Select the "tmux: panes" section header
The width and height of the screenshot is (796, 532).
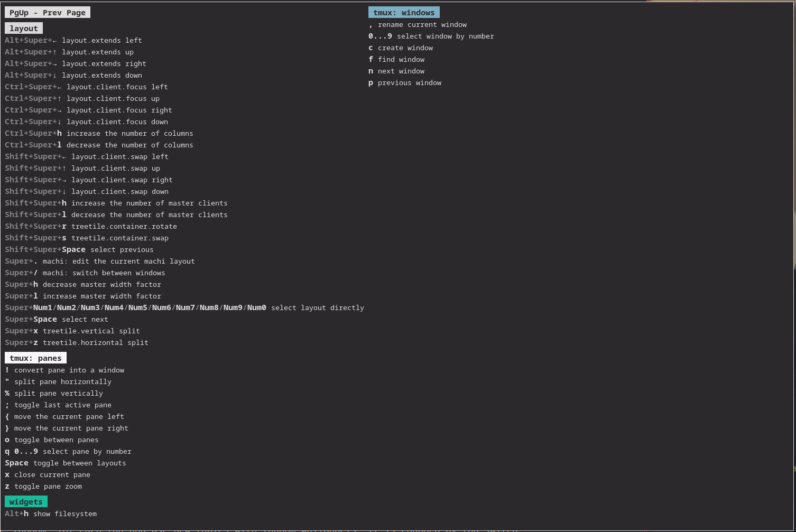click(x=35, y=358)
